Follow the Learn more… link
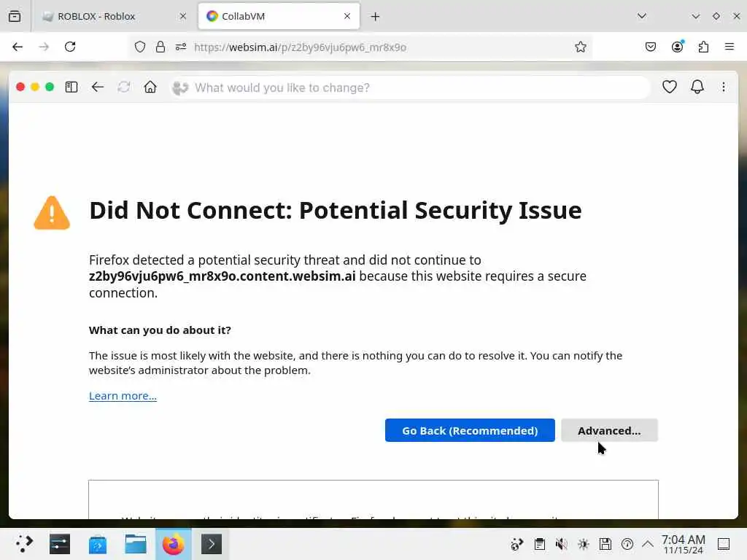 tap(123, 396)
